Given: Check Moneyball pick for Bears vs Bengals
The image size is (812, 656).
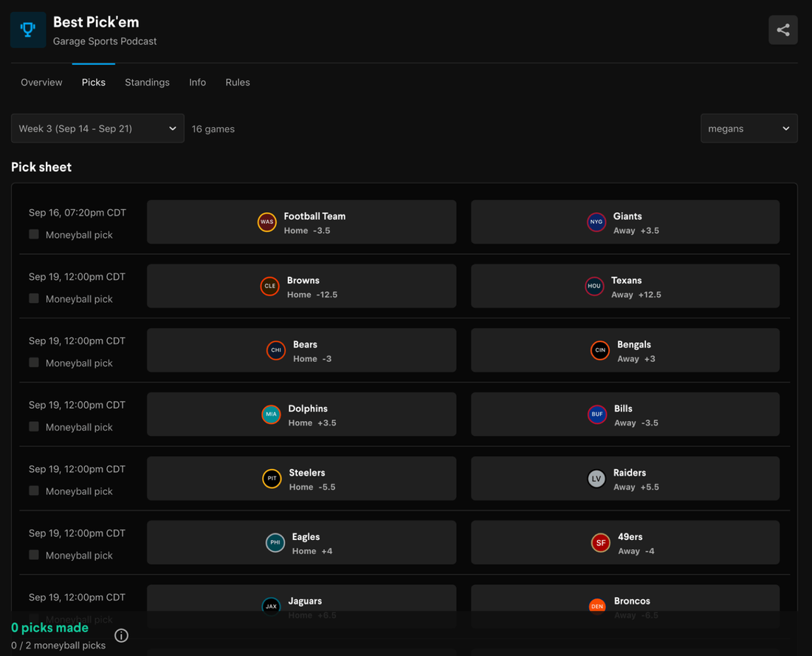Looking at the screenshot, I should (34, 363).
